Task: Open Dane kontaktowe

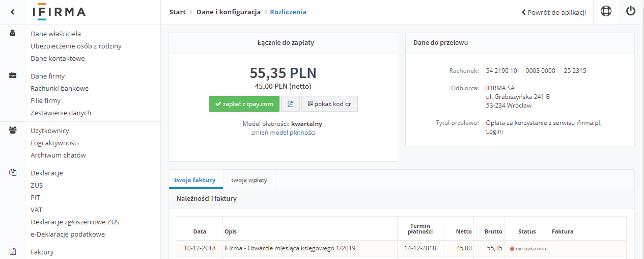Action: pyautogui.click(x=58, y=58)
